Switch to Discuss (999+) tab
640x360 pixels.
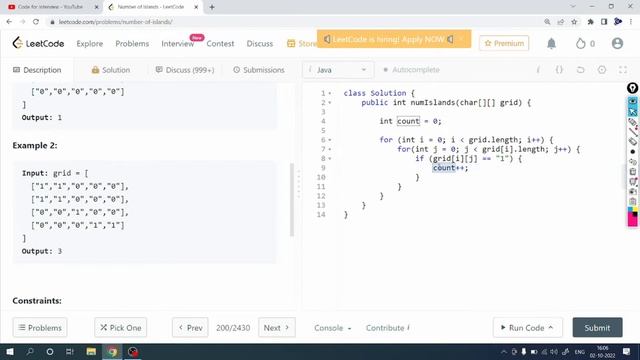185,70
